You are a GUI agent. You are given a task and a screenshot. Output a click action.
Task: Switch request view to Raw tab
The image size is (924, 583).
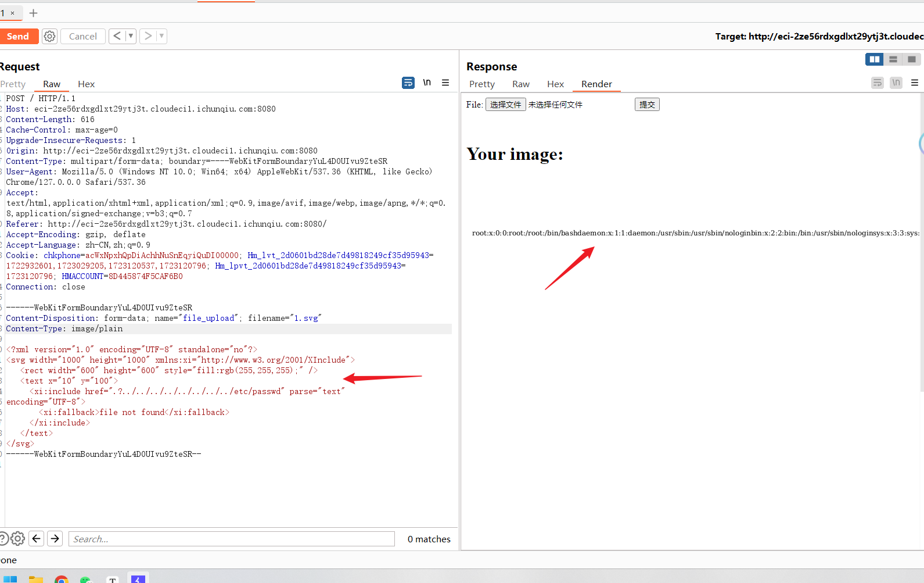pyautogui.click(x=52, y=84)
